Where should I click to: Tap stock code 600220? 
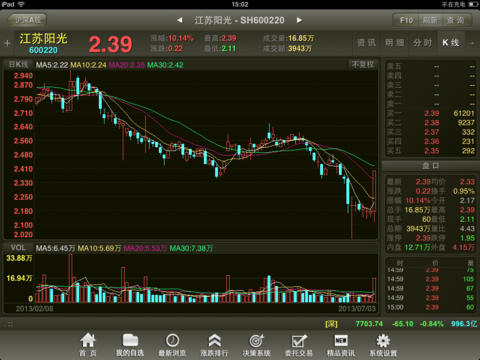[43, 50]
